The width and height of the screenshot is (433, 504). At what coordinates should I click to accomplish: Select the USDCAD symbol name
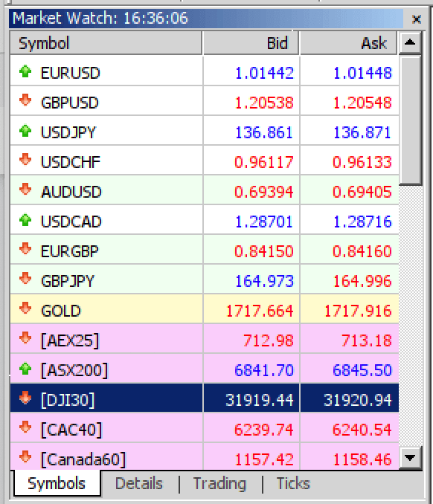point(71,222)
